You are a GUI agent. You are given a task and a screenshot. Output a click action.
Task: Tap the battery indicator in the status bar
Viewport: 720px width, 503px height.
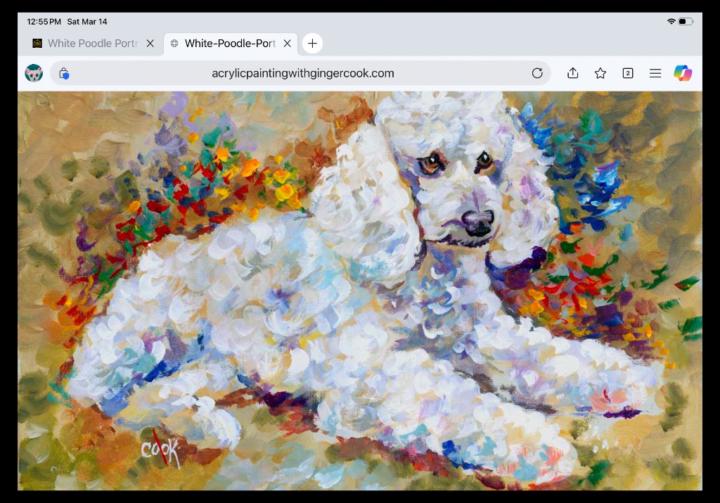[x=686, y=21]
